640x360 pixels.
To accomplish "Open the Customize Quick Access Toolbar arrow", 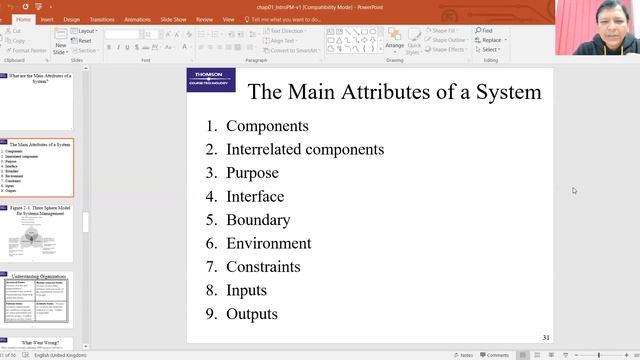I will [51, 7].
